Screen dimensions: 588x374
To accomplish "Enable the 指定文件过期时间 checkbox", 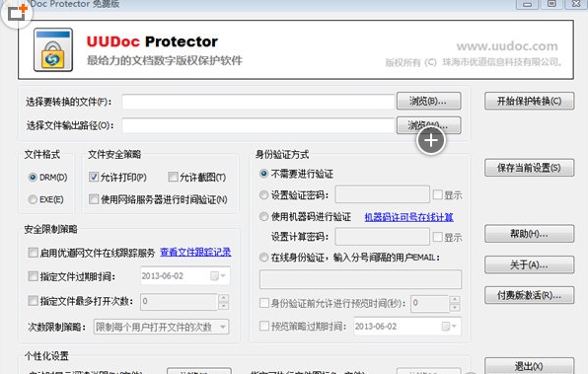I will [33, 276].
